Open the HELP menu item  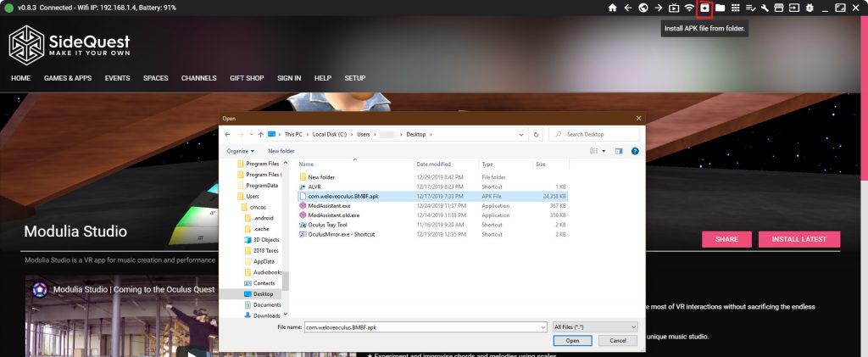tap(323, 78)
